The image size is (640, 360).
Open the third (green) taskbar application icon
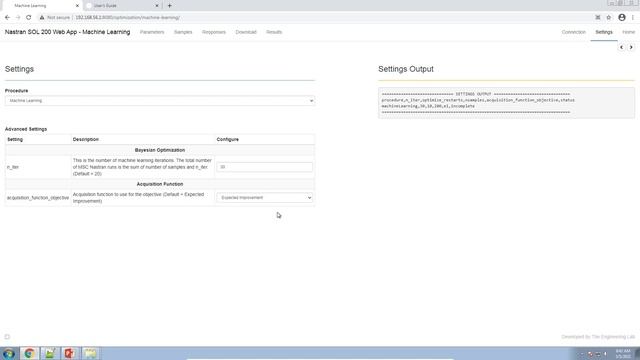pyautogui.click(x=50, y=353)
